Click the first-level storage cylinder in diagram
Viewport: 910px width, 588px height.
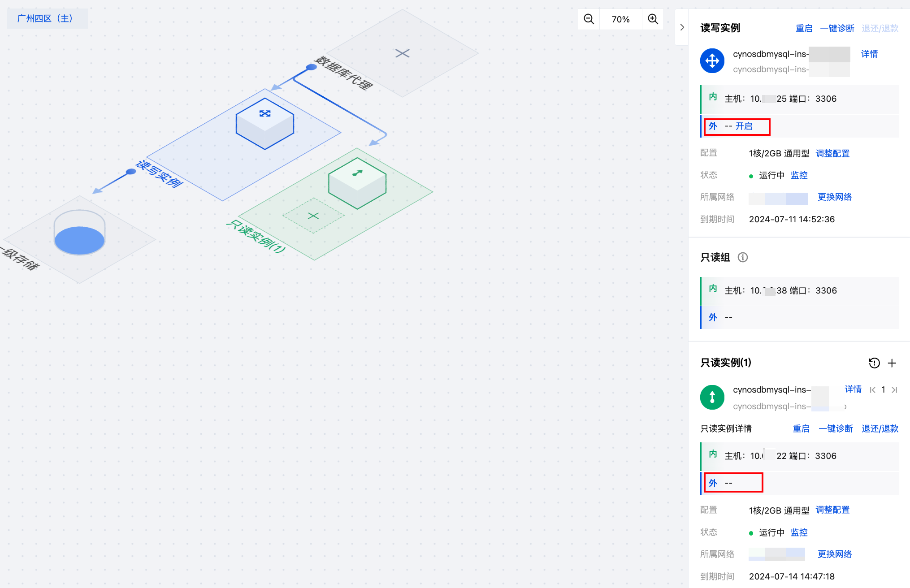(x=79, y=233)
